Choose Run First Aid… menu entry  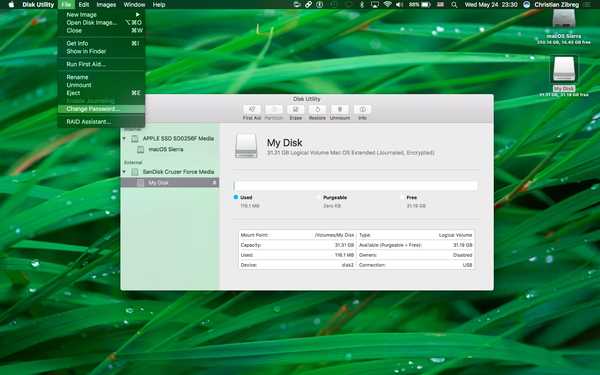click(x=101, y=64)
